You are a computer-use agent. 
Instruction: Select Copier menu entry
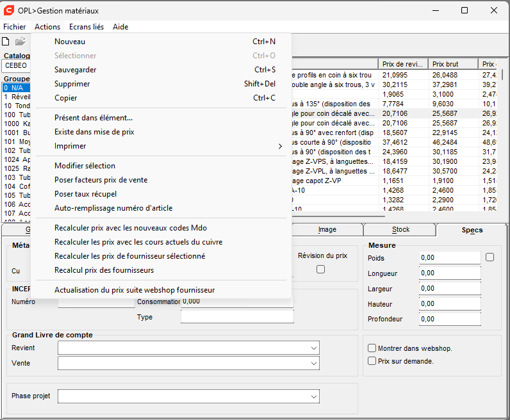(x=161, y=98)
